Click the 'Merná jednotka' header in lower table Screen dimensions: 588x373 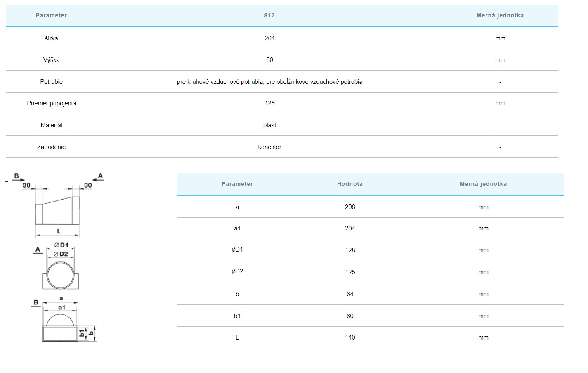[483, 184]
